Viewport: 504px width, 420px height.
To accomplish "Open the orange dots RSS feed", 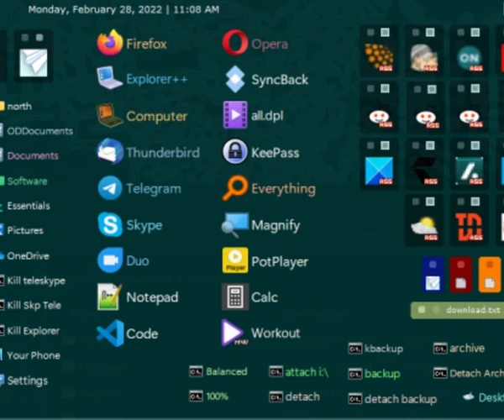I will [x=379, y=58].
